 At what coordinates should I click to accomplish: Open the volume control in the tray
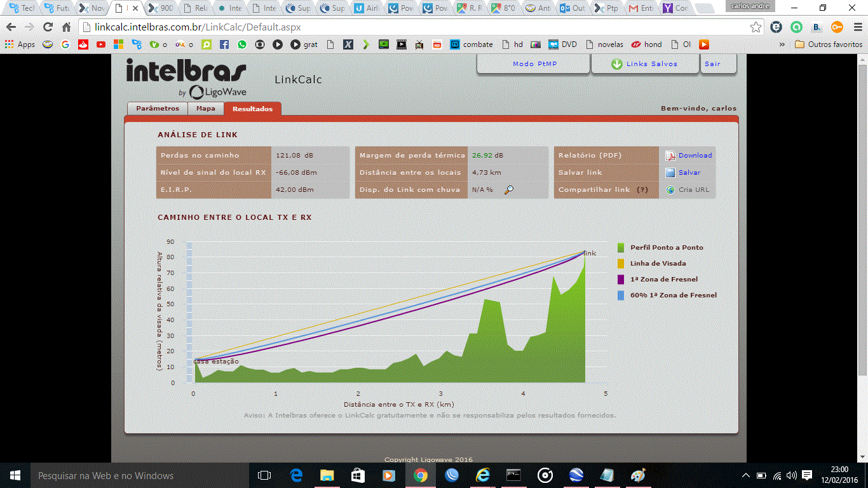point(792,475)
